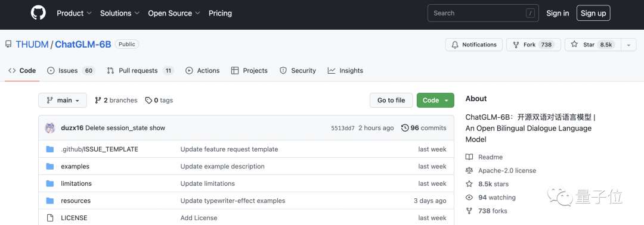Open the Sign in link
This screenshot has width=644, height=225.
[x=558, y=13]
